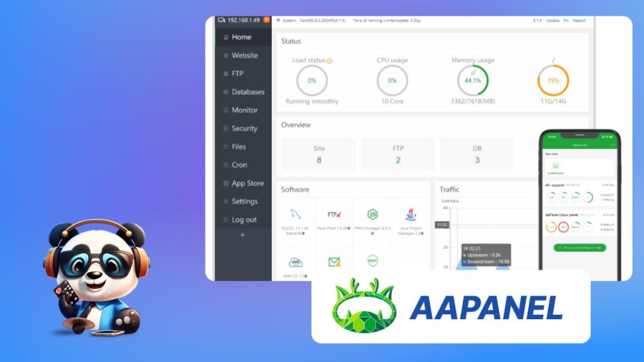Open the Pure-Ftpd software icon
This screenshot has width=644, height=362.
coord(334,215)
